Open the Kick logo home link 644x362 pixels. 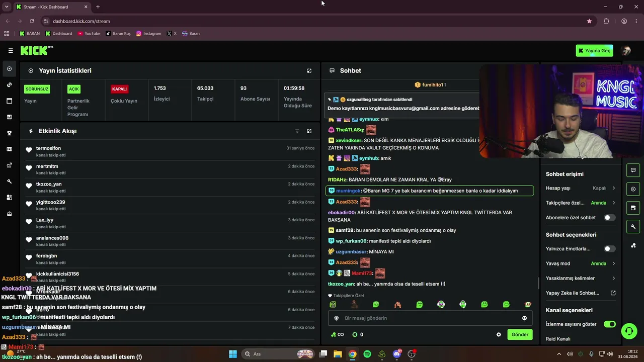tap(36, 50)
